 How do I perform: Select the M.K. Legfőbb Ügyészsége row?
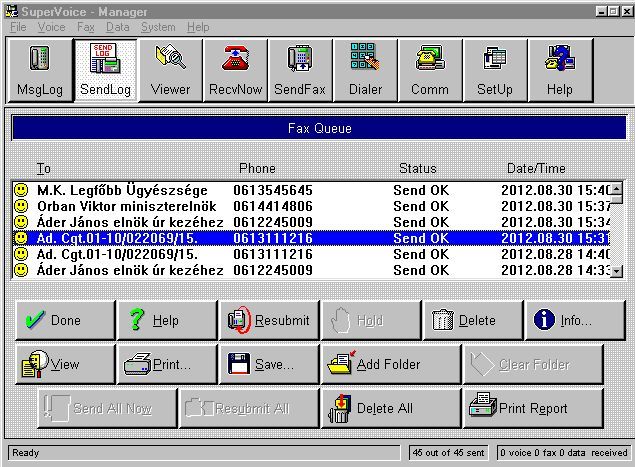coord(311,190)
